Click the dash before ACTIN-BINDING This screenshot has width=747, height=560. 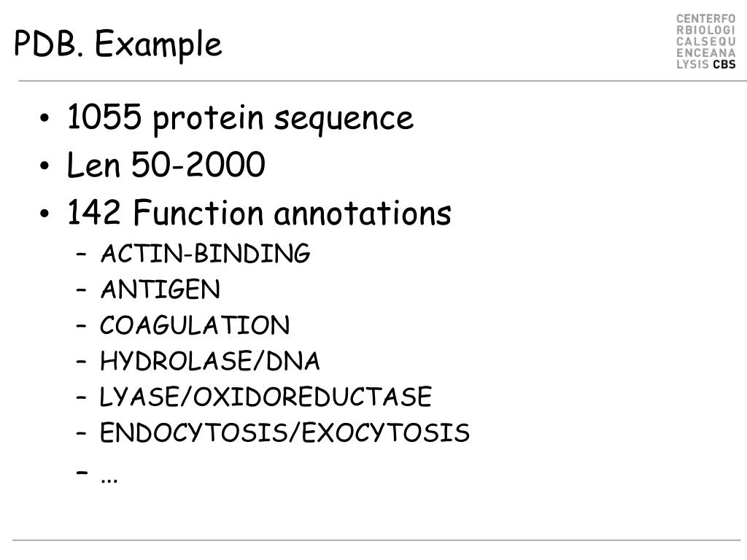coord(82,254)
